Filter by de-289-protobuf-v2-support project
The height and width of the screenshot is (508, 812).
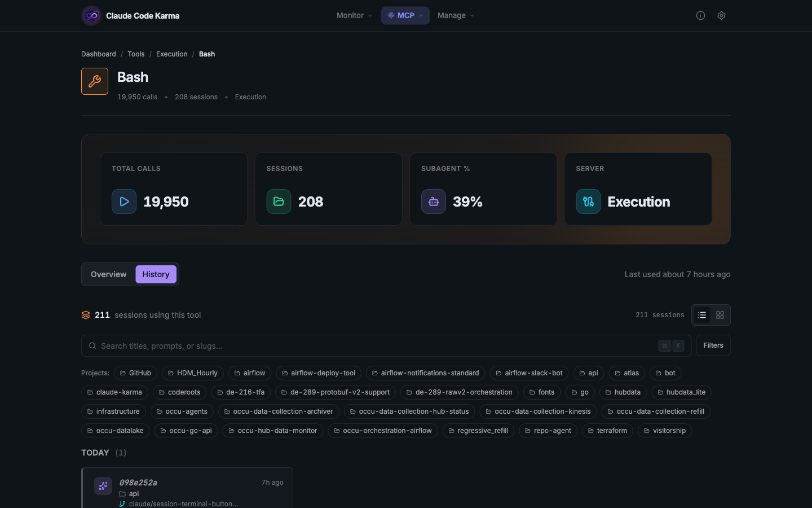336,392
